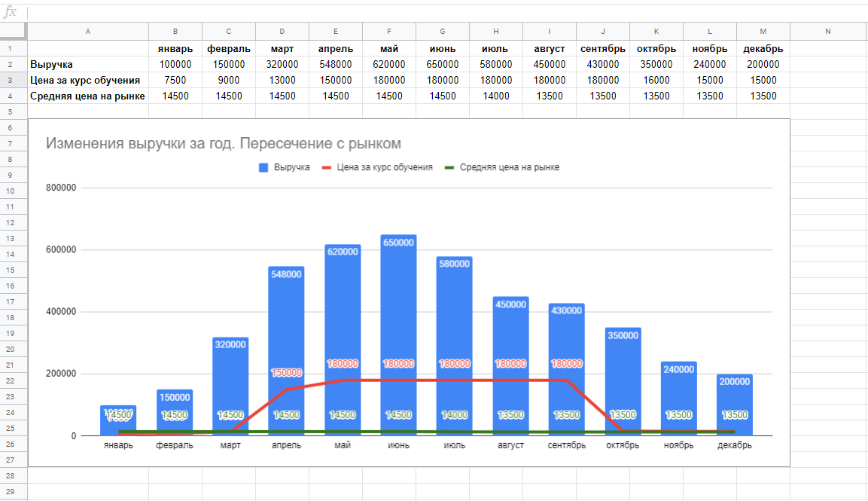
Task: Click the chart bar labeled 450000
Action: point(510,366)
